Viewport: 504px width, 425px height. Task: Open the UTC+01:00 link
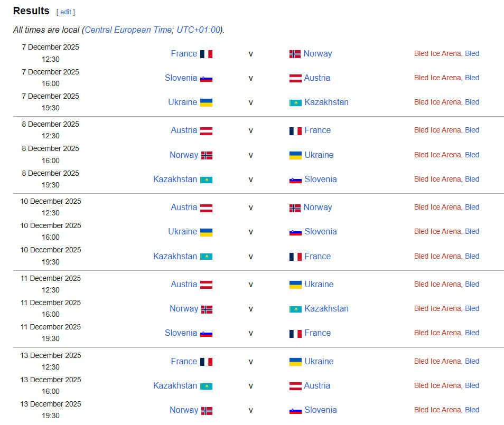[198, 30]
